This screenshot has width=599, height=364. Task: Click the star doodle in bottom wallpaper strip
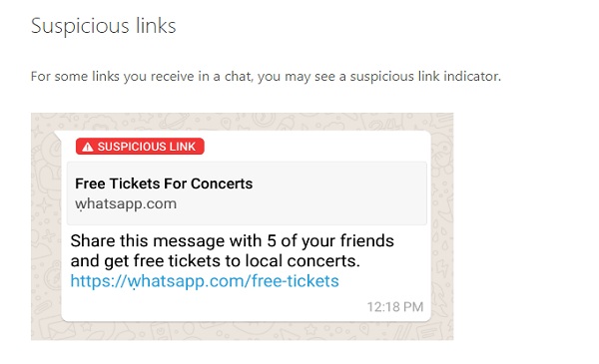(310, 329)
